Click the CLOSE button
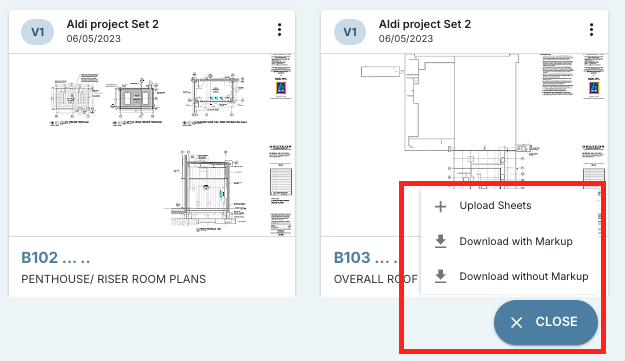This screenshot has width=625, height=361. coord(546,322)
